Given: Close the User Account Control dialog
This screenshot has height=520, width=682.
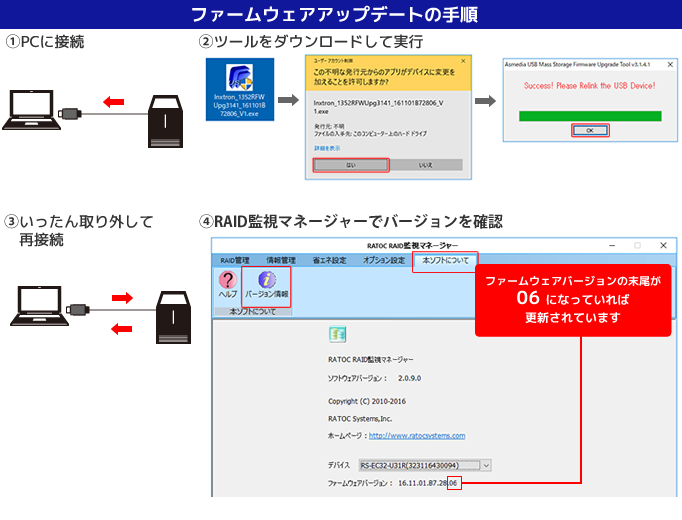Looking at the screenshot, I should coord(463,61).
